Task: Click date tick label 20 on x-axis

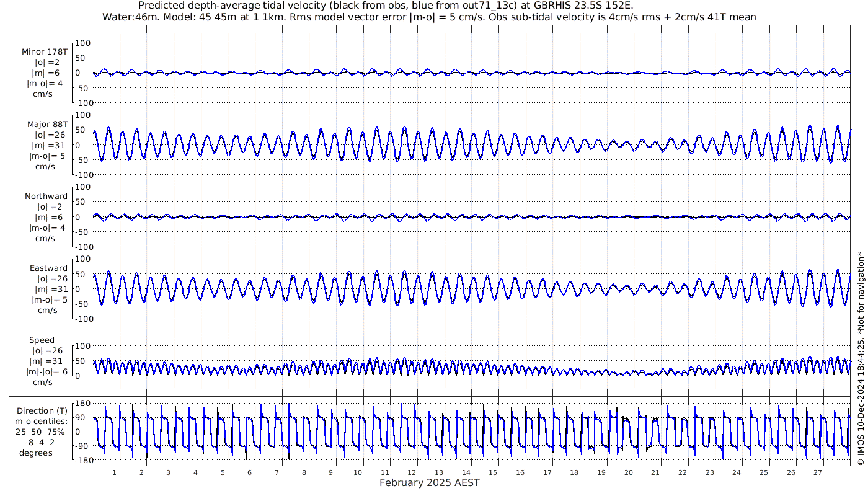Action: click(x=629, y=472)
